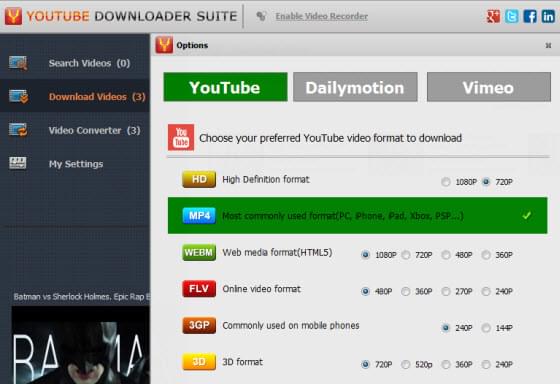Select 144P for 3GP mobile format
560x384 pixels.
(486, 328)
